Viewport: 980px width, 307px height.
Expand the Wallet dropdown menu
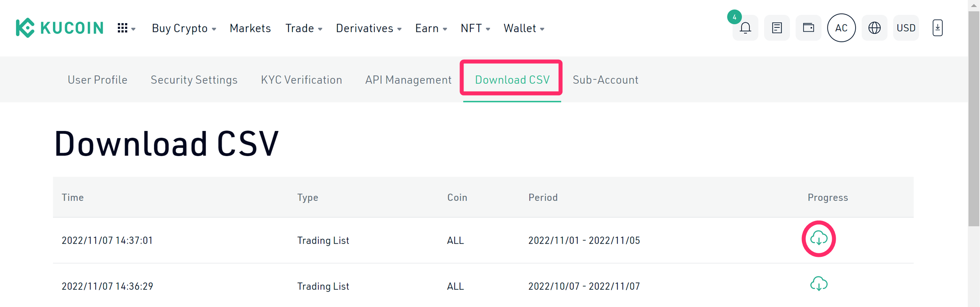[524, 28]
